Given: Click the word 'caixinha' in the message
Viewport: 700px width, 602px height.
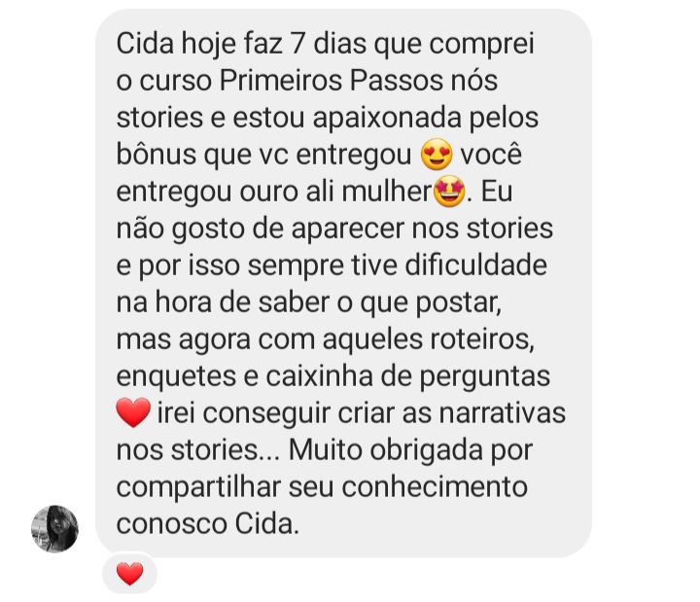Looking at the screenshot, I should (x=320, y=376).
